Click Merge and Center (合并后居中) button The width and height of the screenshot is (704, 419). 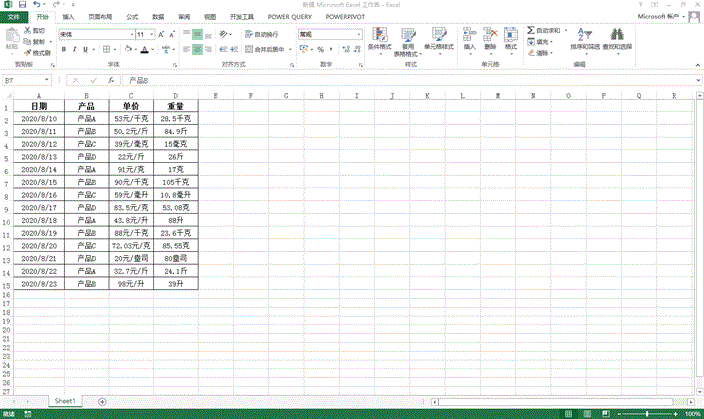tap(268, 48)
